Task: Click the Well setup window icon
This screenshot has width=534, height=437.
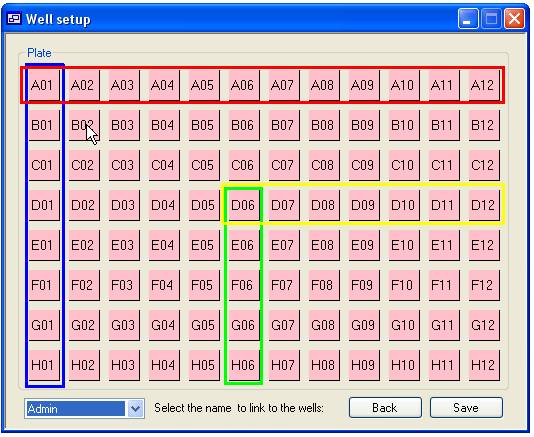Action: point(14,19)
